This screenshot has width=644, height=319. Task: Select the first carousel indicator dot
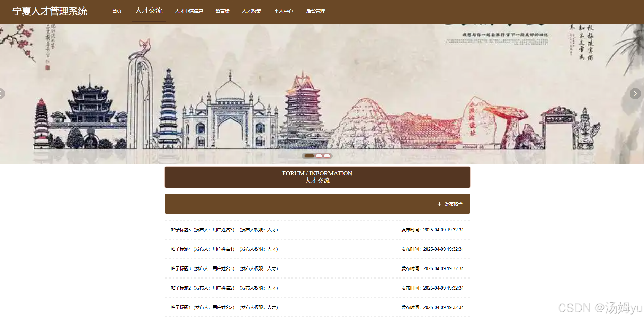(x=309, y=156)
